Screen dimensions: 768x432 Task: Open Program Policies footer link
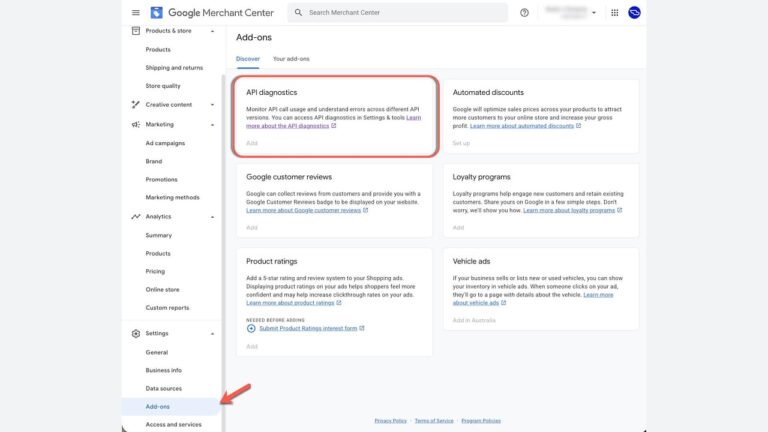481,421
